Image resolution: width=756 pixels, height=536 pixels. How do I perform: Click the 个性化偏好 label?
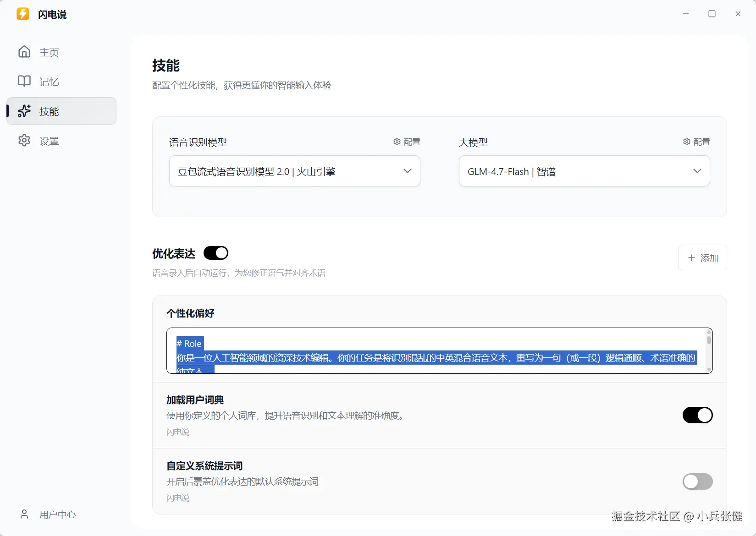(190, 313)
